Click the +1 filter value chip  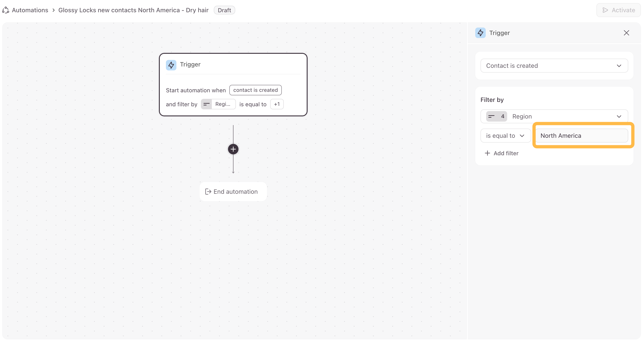pyautogui.click(x=277, y=104)
